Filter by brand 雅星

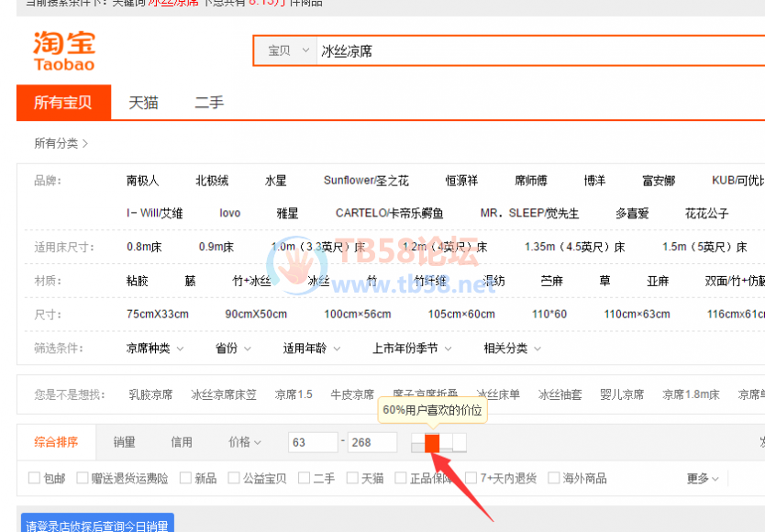click(287, 214)
